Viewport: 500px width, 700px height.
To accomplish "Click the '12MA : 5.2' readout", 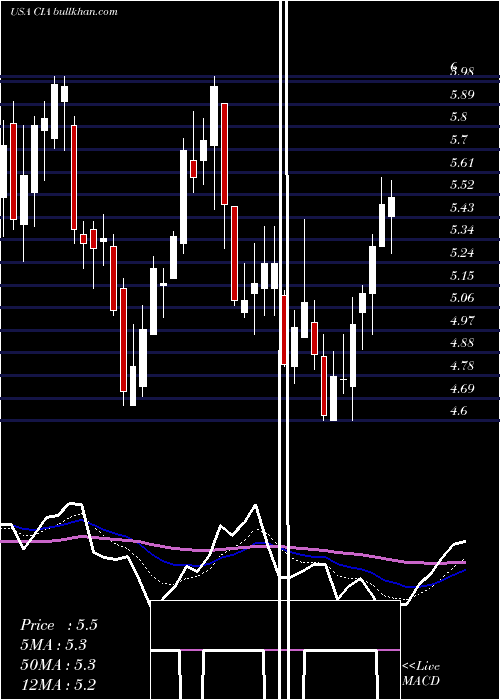I will click(x=58, y=685).
